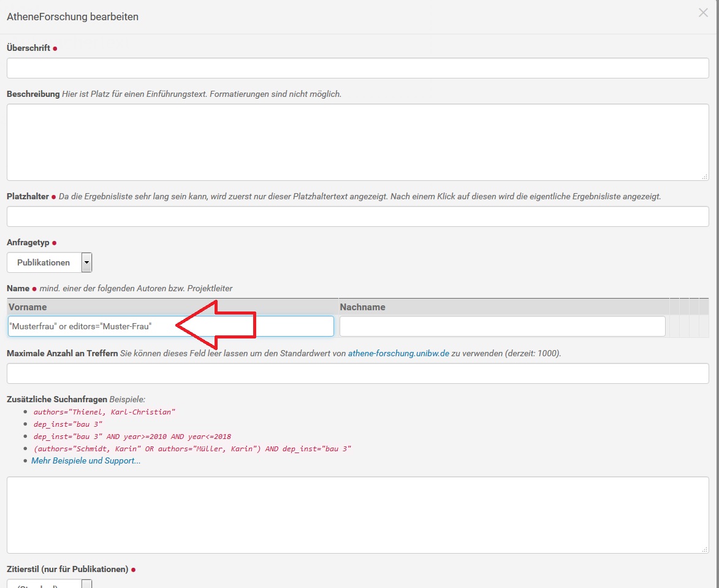Click the Nachname input field
The width and height of the screenshot is (719, 588).
503,326
